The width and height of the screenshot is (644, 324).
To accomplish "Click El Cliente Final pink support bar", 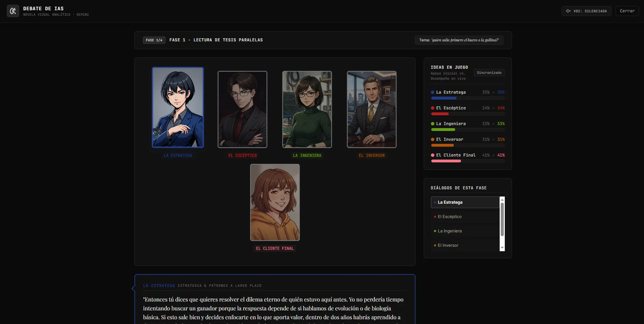I will point(446,161).
